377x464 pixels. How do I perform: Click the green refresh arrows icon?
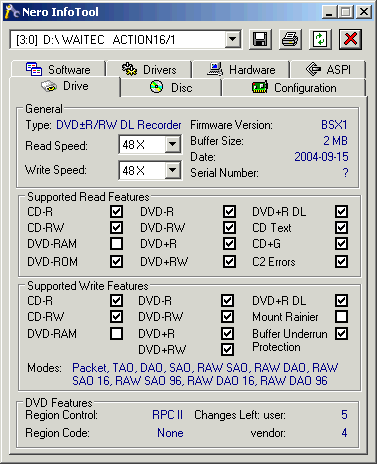(320, 40)
